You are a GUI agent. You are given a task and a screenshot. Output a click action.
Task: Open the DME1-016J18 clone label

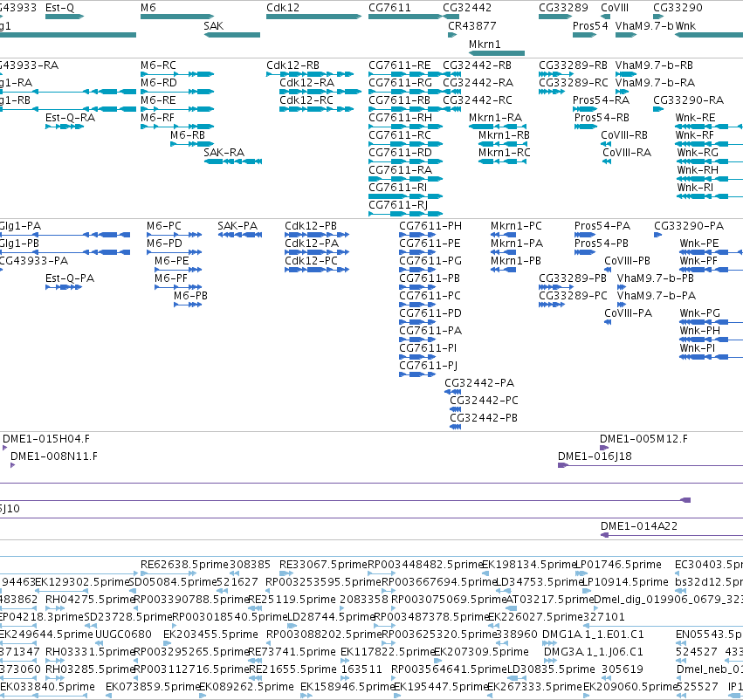(595, 456)
